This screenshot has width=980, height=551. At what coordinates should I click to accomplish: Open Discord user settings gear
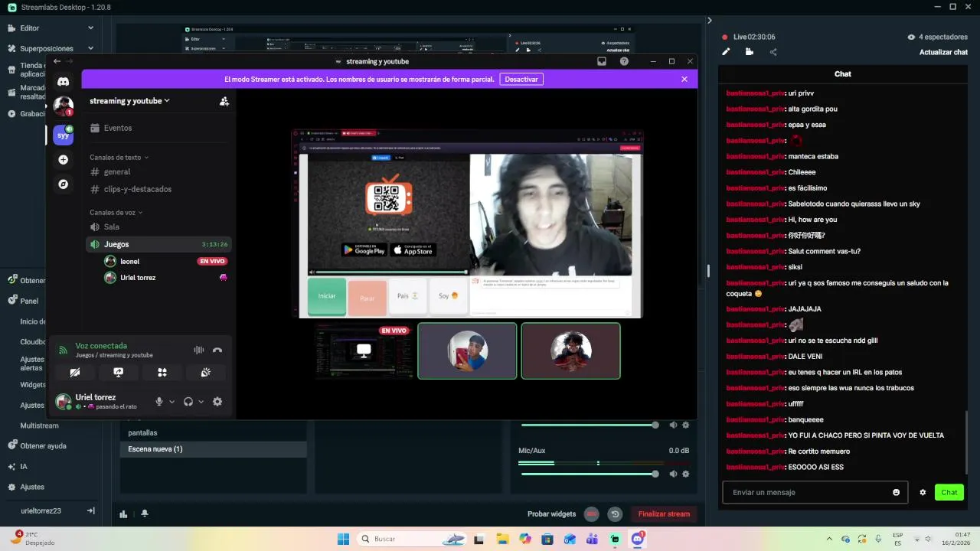217,401
